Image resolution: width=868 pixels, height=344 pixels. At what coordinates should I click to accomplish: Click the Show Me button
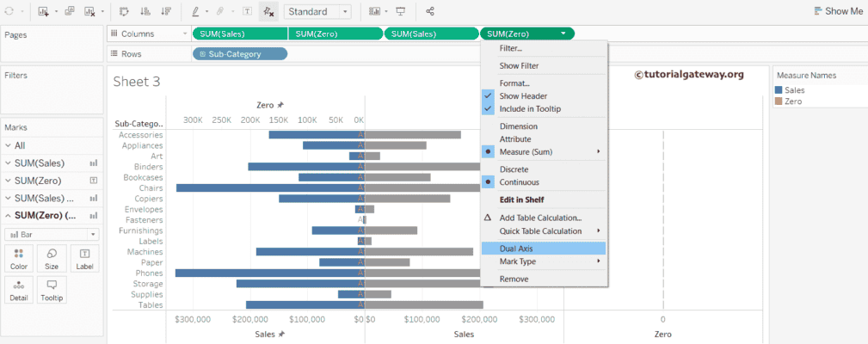coord(837,11)
